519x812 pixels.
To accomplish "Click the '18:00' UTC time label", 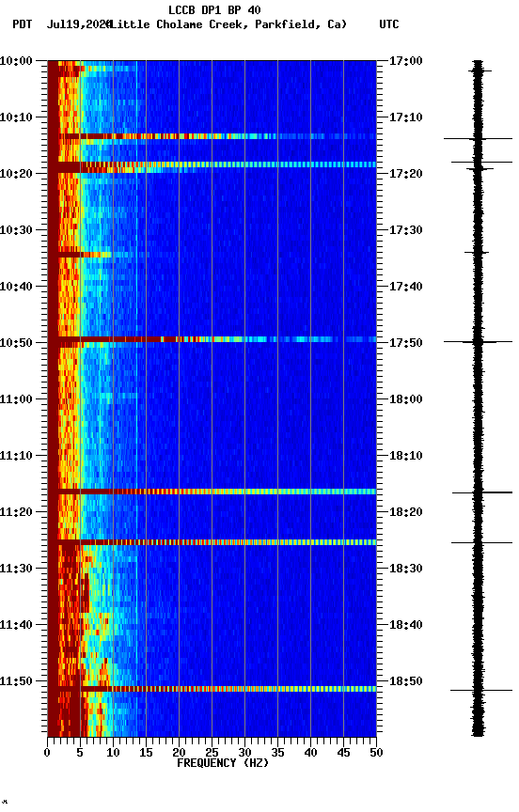I will (x=405, y=399).
